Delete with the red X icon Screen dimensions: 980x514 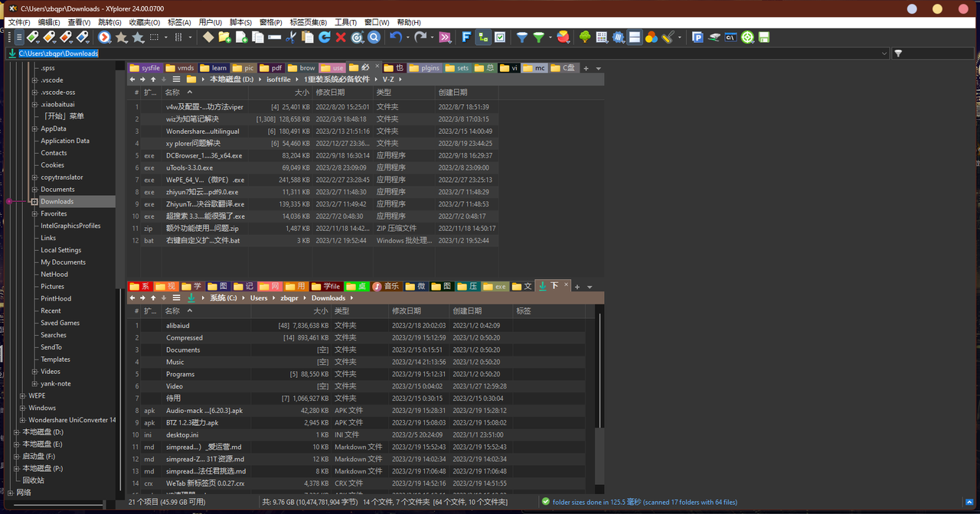(x=341, y=37)
